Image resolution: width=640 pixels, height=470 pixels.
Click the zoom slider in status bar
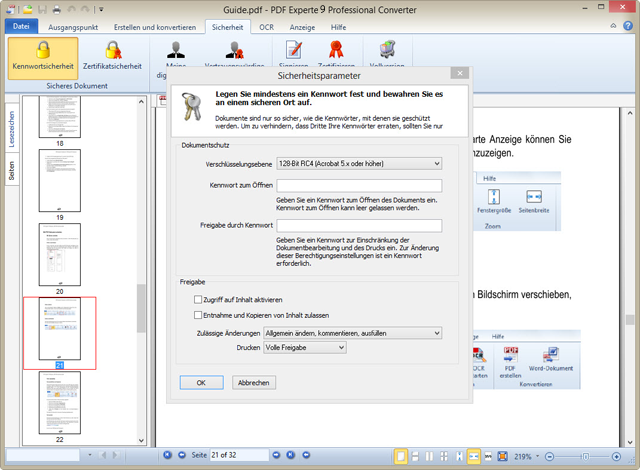586,456
